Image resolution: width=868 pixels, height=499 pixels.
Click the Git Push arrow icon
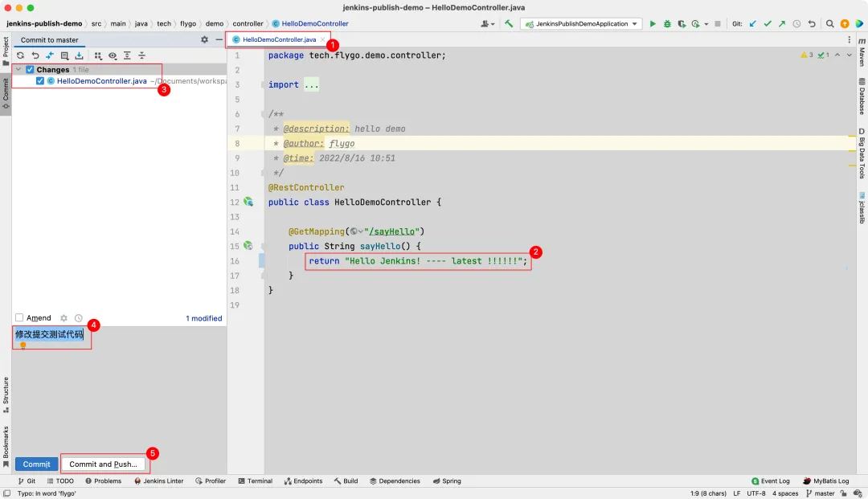point(782,24)
